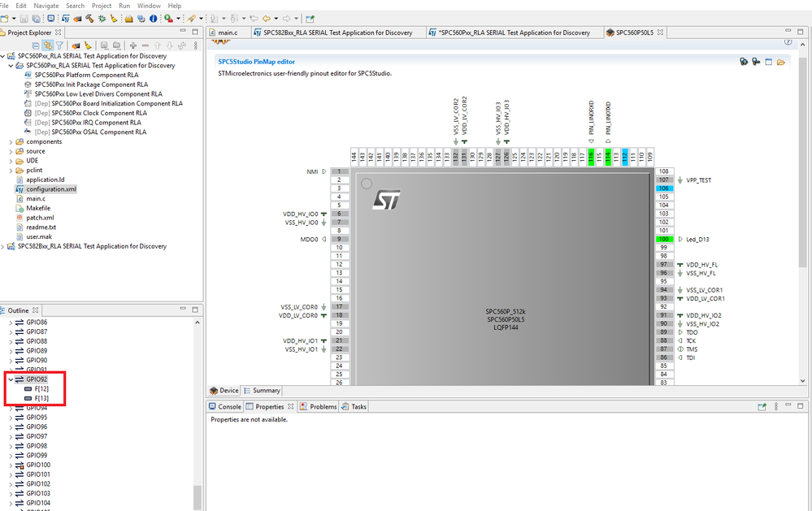The image size is (812, 511).
Task: Collapse the GPIO92 node in Outline
Action: point(11,379)
